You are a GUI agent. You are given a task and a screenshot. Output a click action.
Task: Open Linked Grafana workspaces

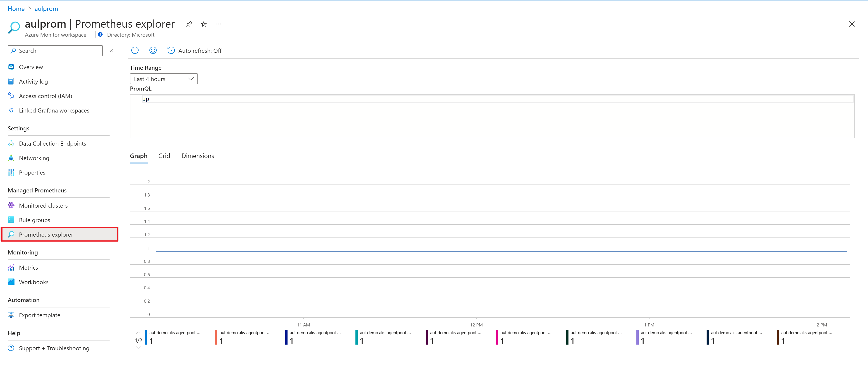click(x=54, y=110)
